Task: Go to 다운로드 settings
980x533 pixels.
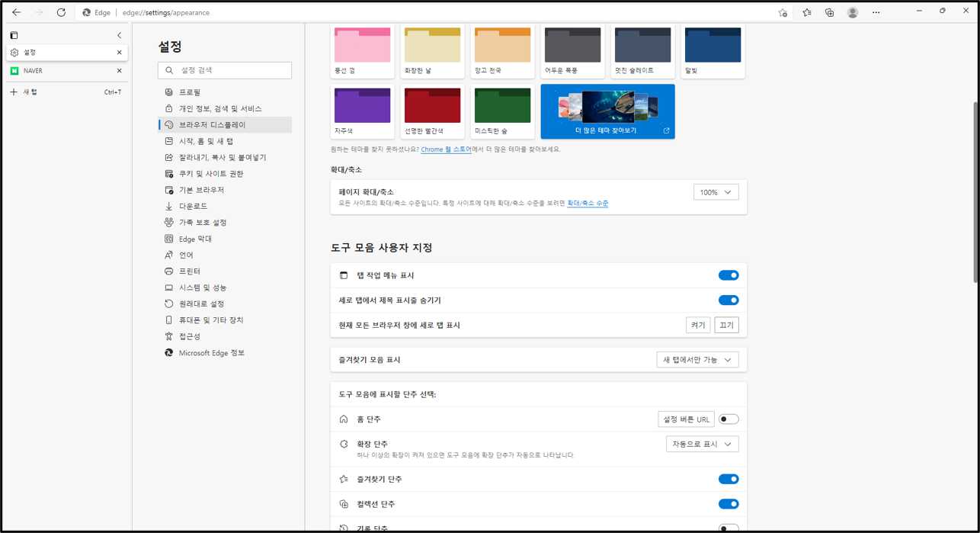Action: (x=225, y=206)
